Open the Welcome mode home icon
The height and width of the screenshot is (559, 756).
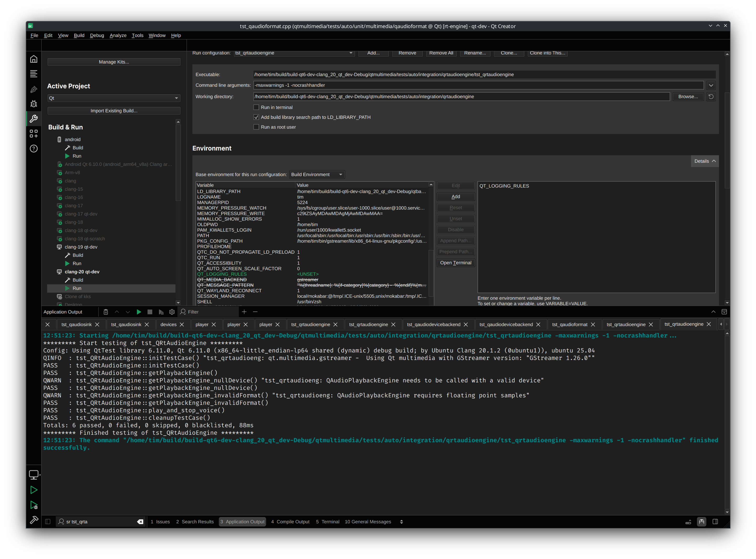tap(34, 59)
